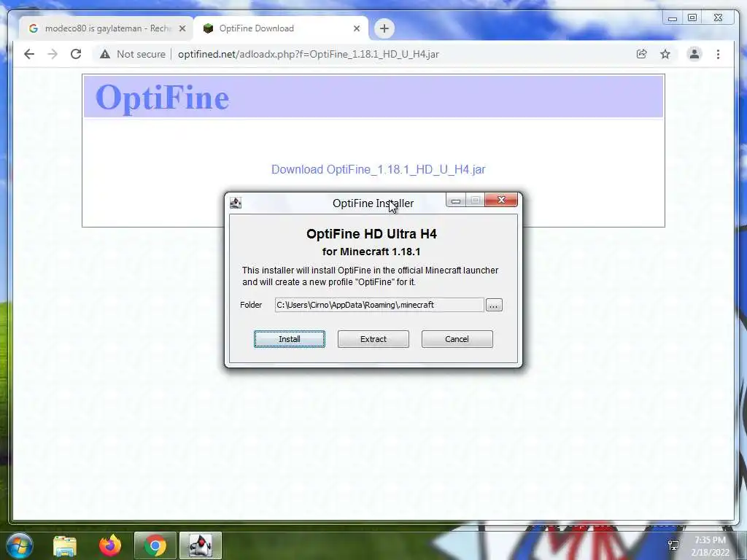Click the address bar URL
This screenshot has width=747, height=560.
(309, 54)
